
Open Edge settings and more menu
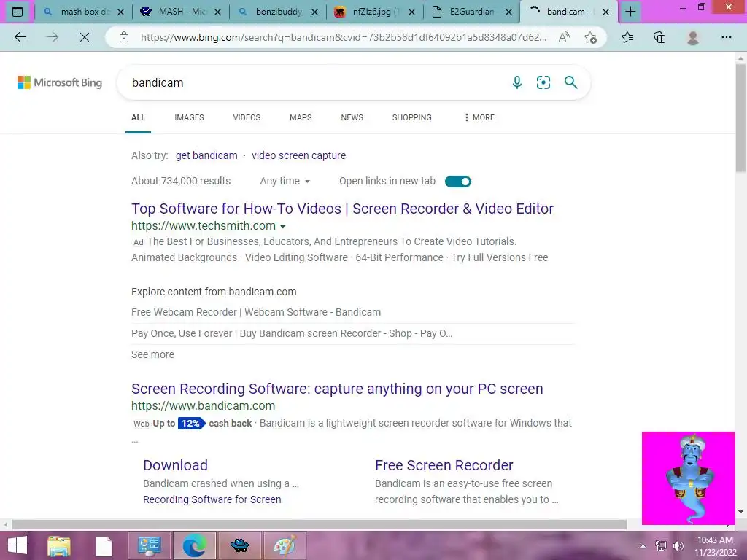pyautogui.click(x=726, y=37)
